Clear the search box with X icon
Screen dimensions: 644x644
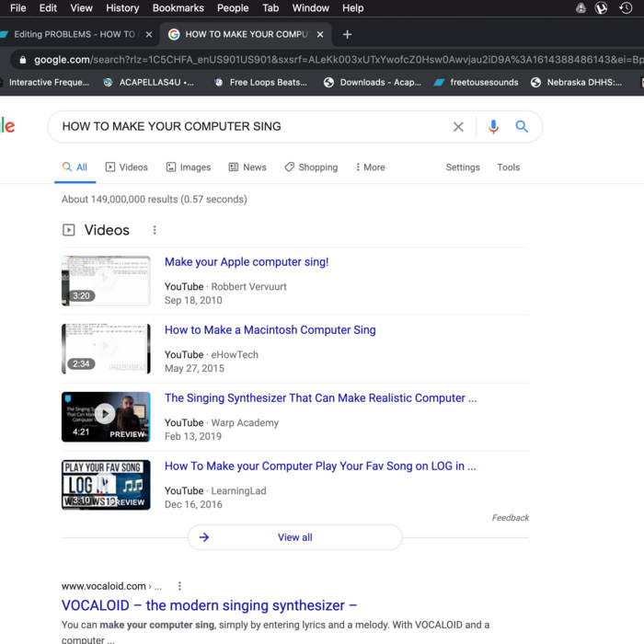458,127
